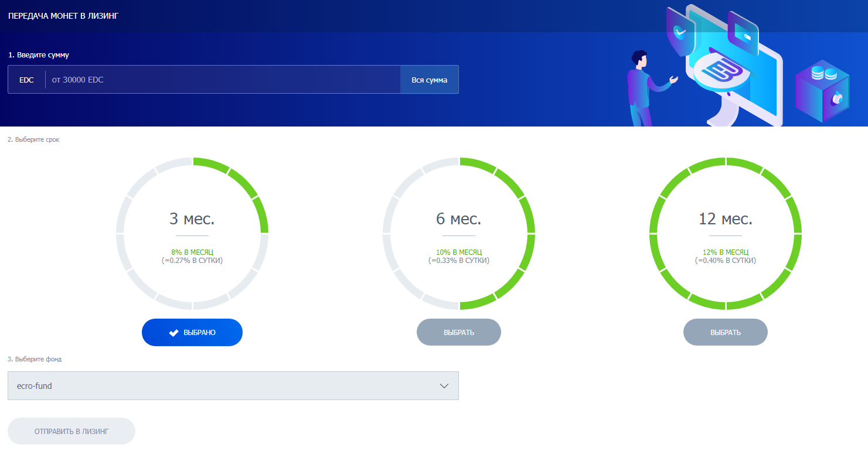The image size is (868, 451).
Task: Click the "(=0.27% В СУТКИ)" text
Action: [x=192, y=261]
